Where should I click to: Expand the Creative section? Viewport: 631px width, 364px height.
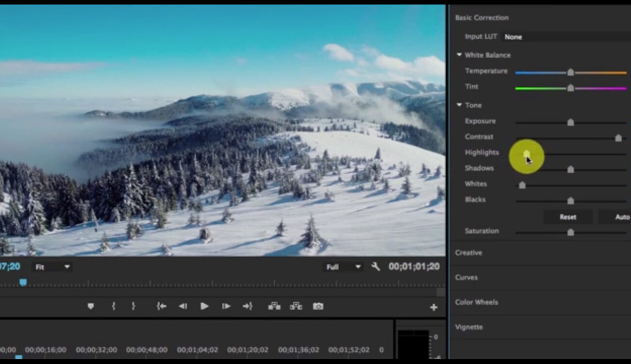468,253
